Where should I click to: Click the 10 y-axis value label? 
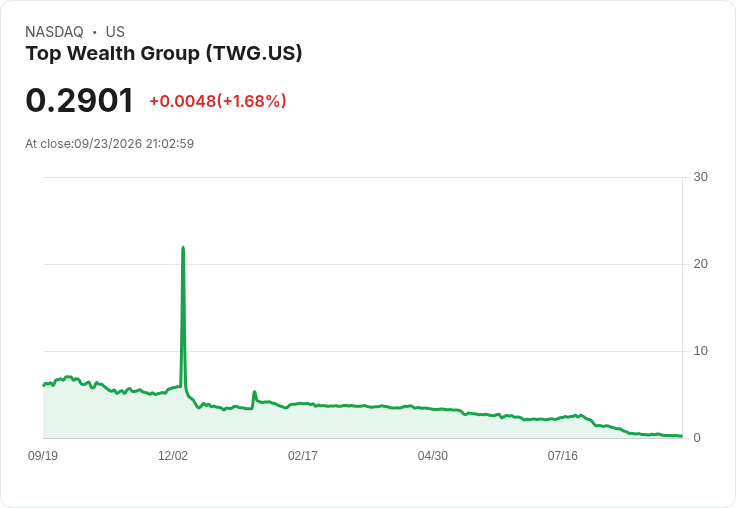click(700, 351)
